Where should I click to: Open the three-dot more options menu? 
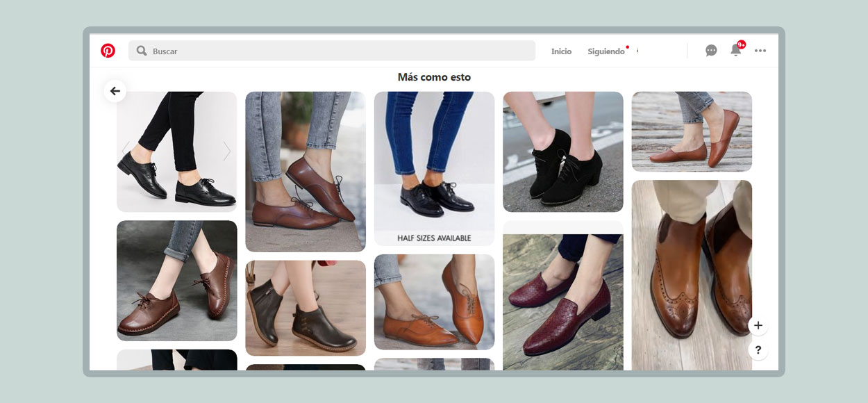(760, 51)
